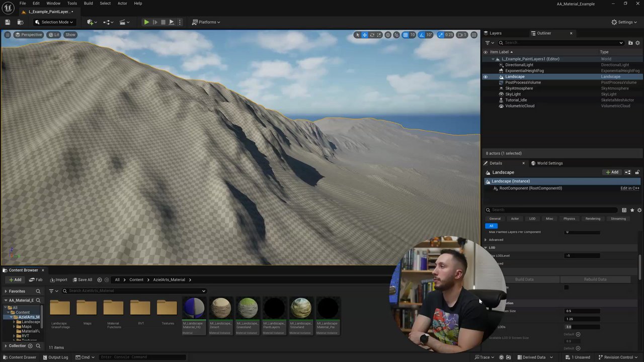
Task: Open the Outliner settings gear
Action: click(x=638, y=43)
